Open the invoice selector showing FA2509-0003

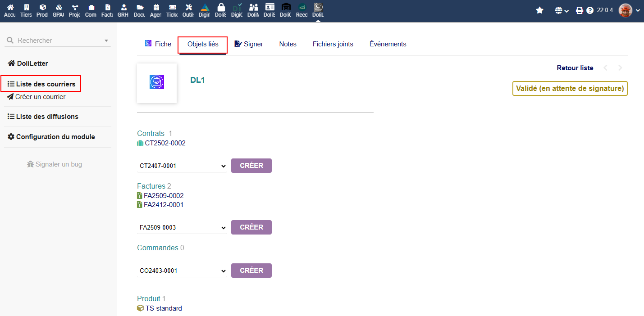pos(182,227)
